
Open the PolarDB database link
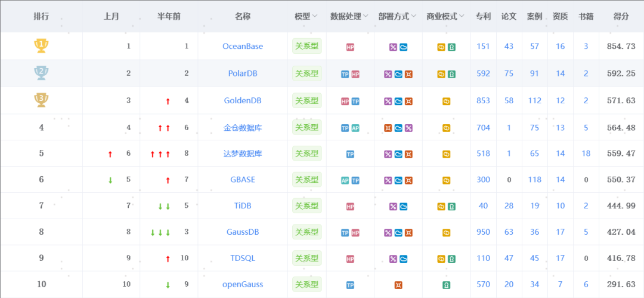(x=243, y=73)
